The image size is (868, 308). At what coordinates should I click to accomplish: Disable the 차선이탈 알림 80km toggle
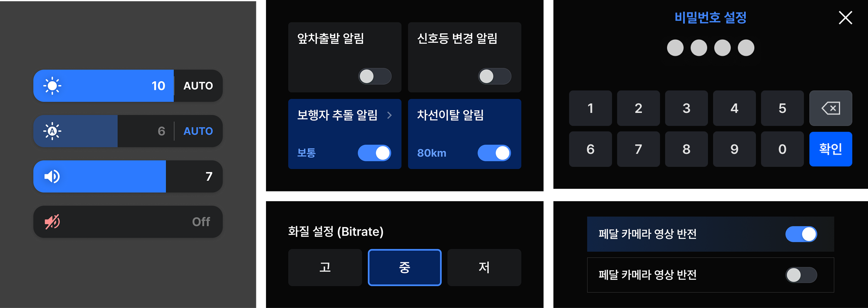point(494,153)
